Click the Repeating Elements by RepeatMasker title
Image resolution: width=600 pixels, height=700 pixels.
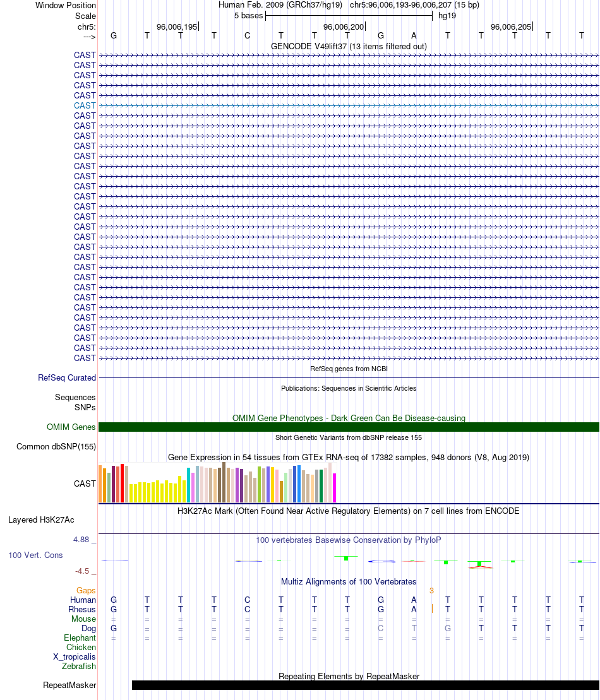pyautogui.click(x=349, y=677)
